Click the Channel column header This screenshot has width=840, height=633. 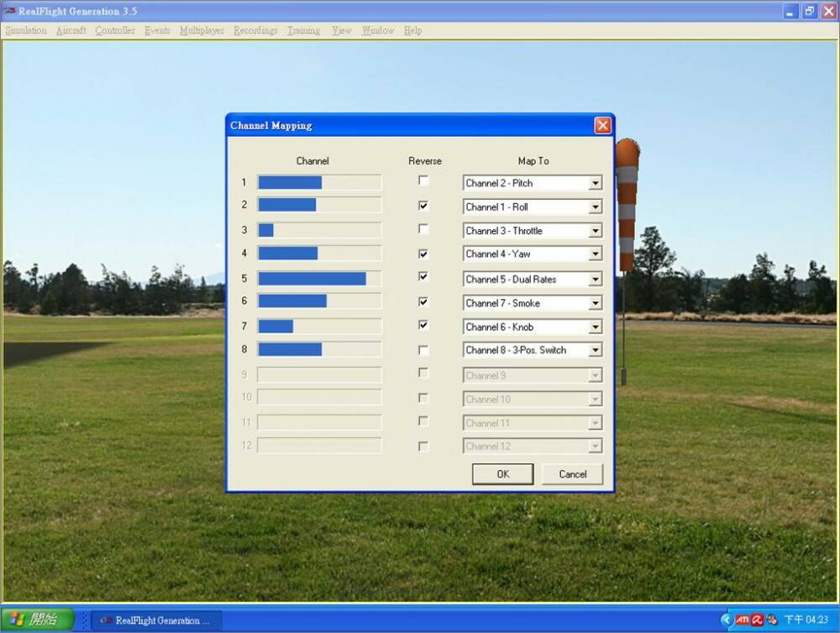(312, 160)
